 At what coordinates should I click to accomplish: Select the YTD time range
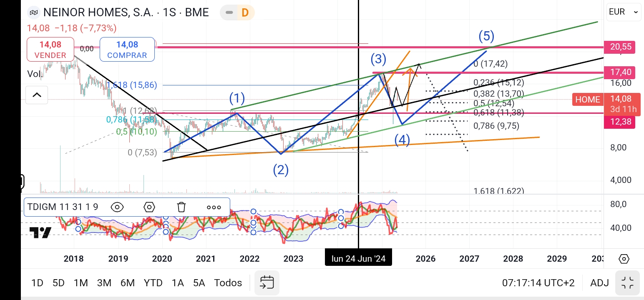coord(153,283)
